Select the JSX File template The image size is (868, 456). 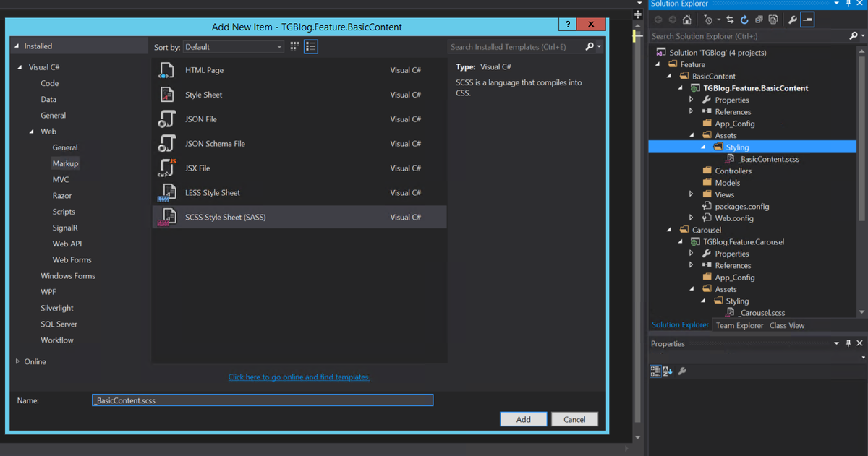tap(299, 168)
